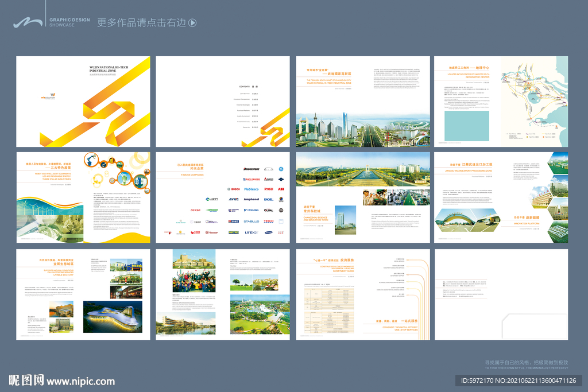This screenshot has height=392, width=588.
Task: Open the Yangtze Delta map illustration
Action: (534, 100)
